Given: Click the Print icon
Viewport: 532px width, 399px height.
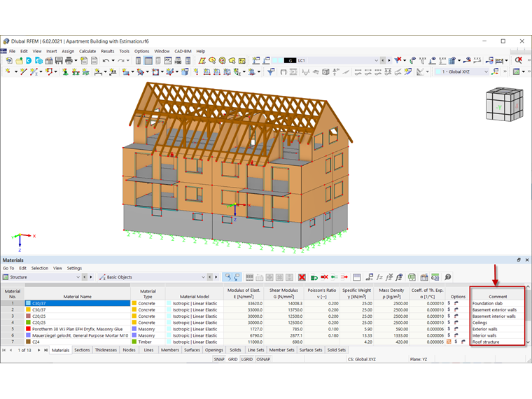Looking at the screenshot, I should coord(69,61).
